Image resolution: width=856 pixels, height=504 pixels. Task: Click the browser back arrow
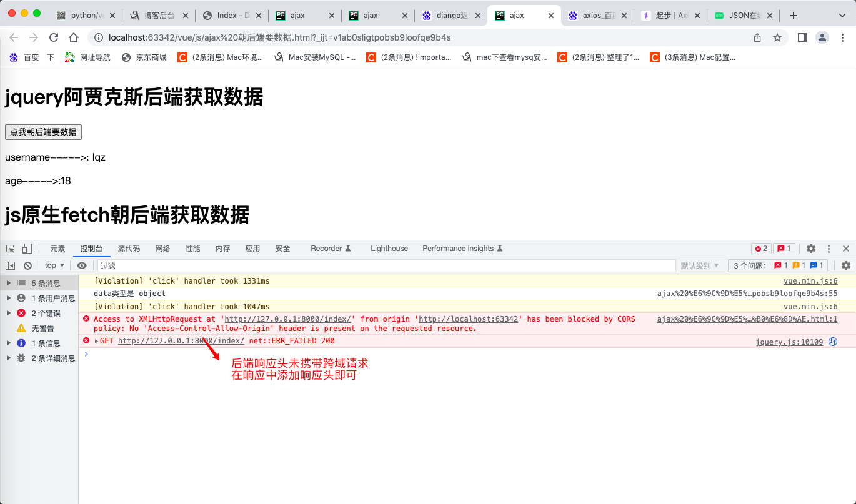pos(14,37)
